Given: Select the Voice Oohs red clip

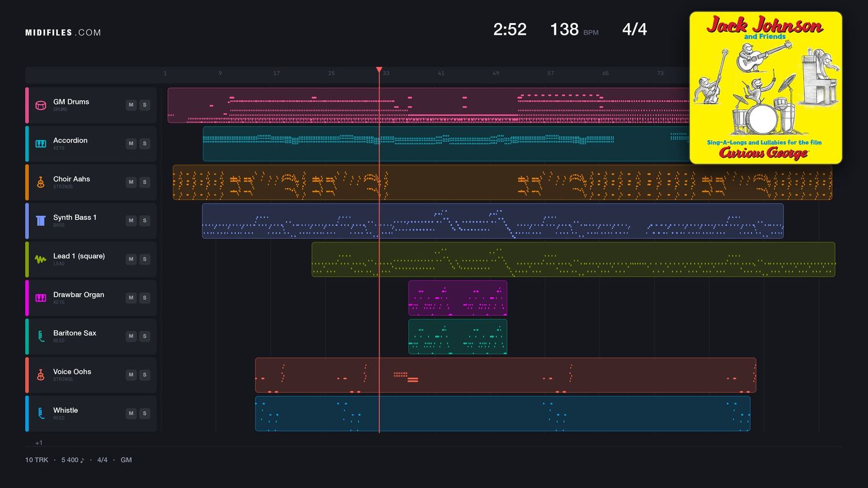Looking at the screenshot, I should click(506, 375).
